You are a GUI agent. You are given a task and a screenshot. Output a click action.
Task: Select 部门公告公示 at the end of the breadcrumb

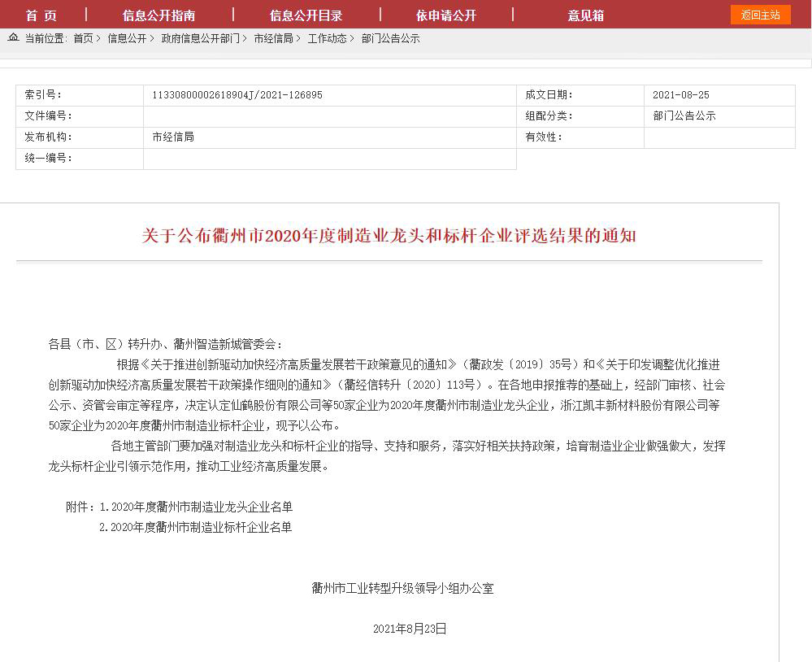pyautogui.click(x=390, y=38)
